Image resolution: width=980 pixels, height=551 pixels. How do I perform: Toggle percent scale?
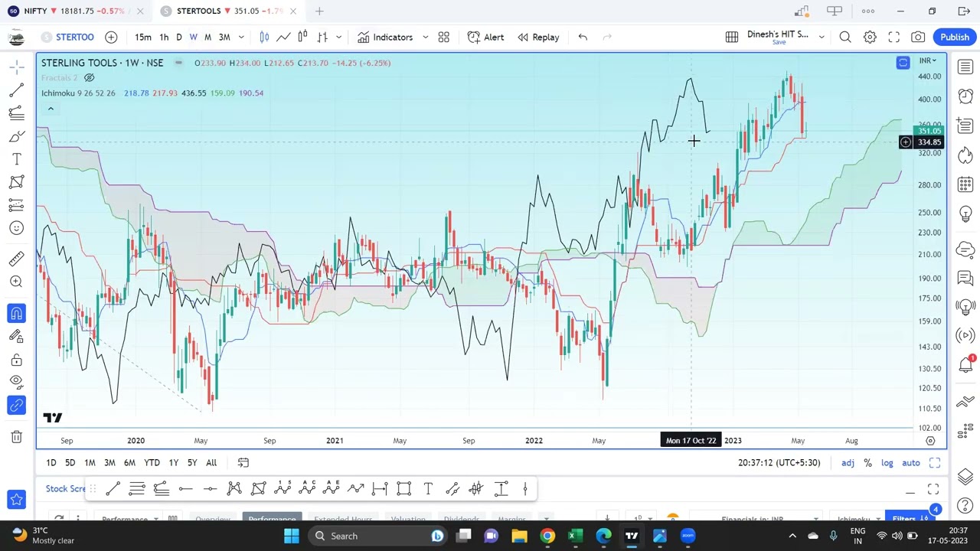pyautogui.click(x=867, y=462)
